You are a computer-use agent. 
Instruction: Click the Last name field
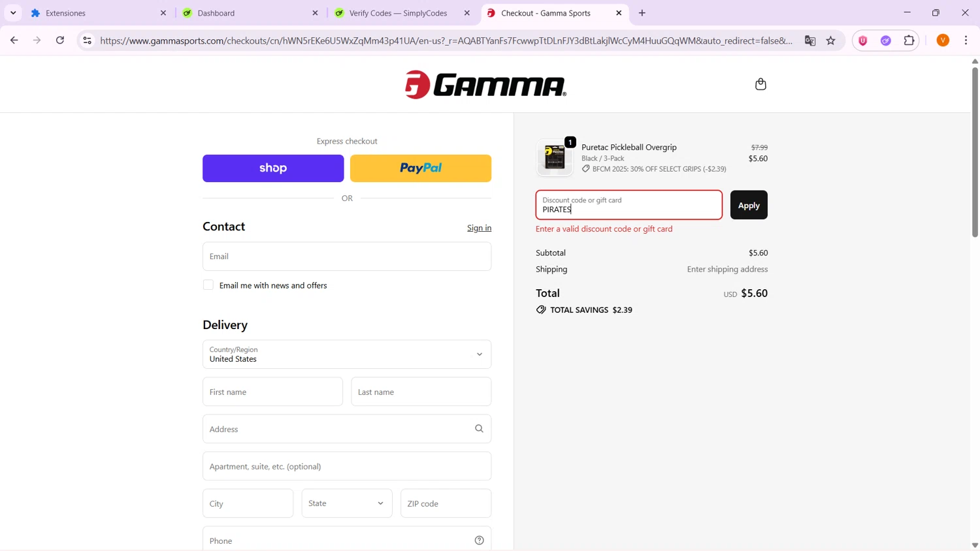pyautogui.click(x=421, y=392)
